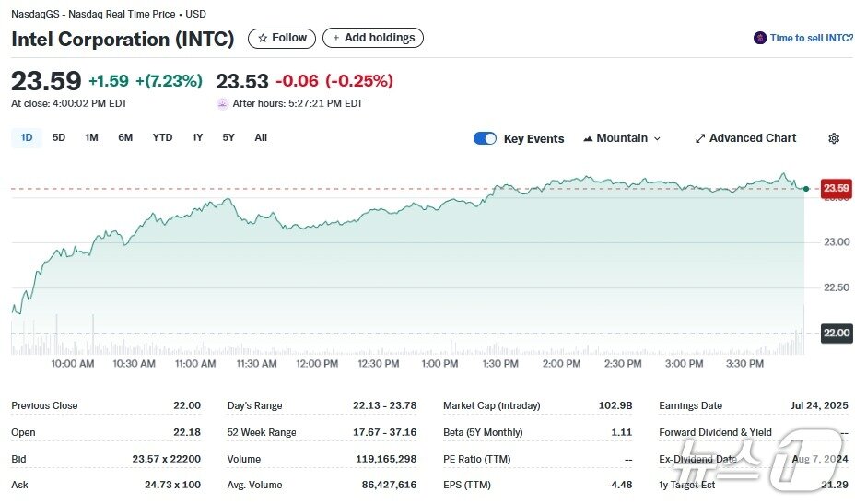
Task: Open chart settings gear icon
Action: (833, 138)
